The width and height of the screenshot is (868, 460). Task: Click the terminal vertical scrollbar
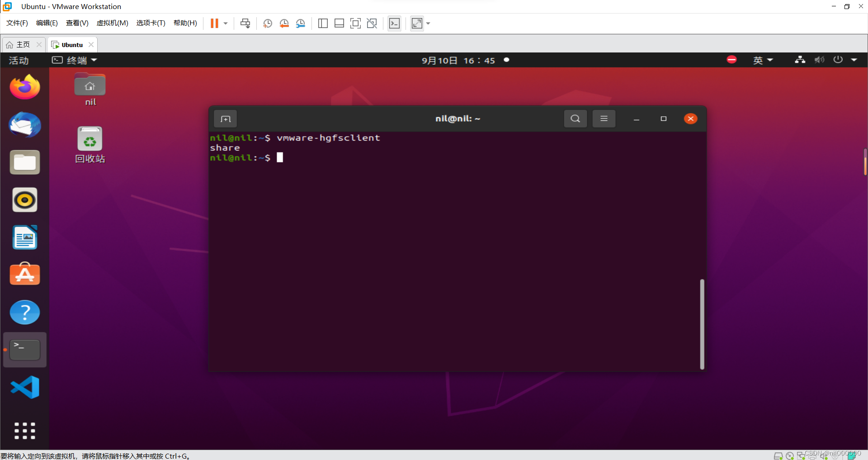pos(702,324)
